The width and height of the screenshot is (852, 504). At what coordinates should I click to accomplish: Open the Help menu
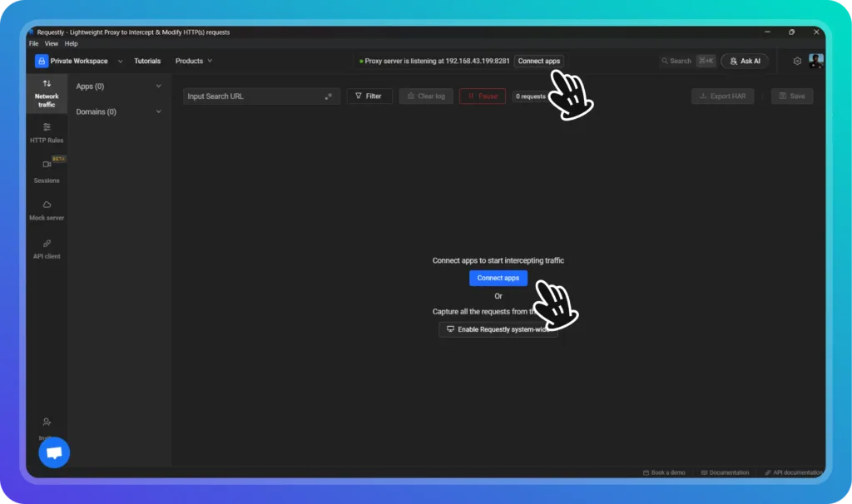pos(72,43)
